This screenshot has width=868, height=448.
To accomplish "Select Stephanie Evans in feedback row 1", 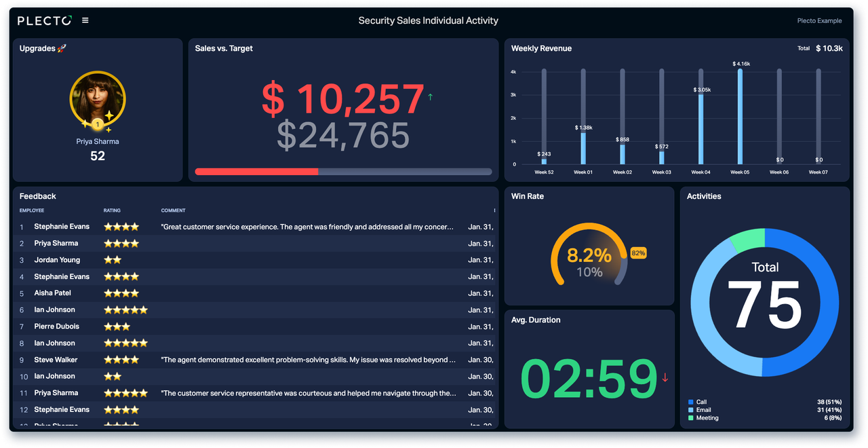I will coord(62,227).
